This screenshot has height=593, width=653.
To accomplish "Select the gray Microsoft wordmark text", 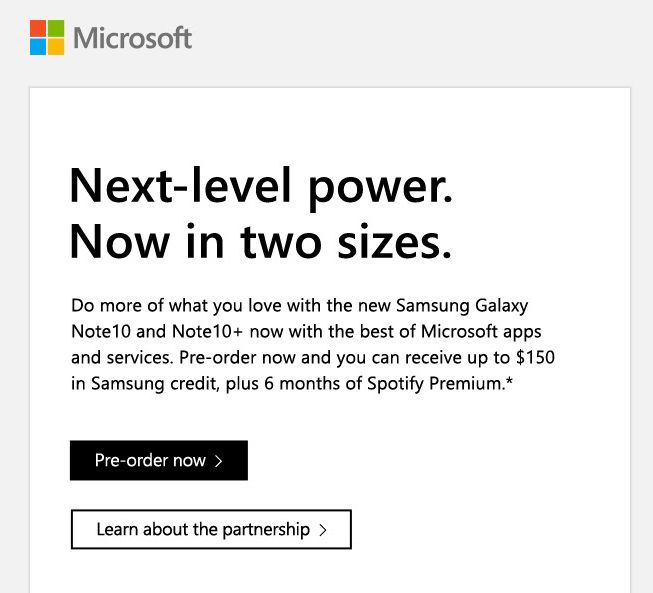I will (x=133, y=38).
